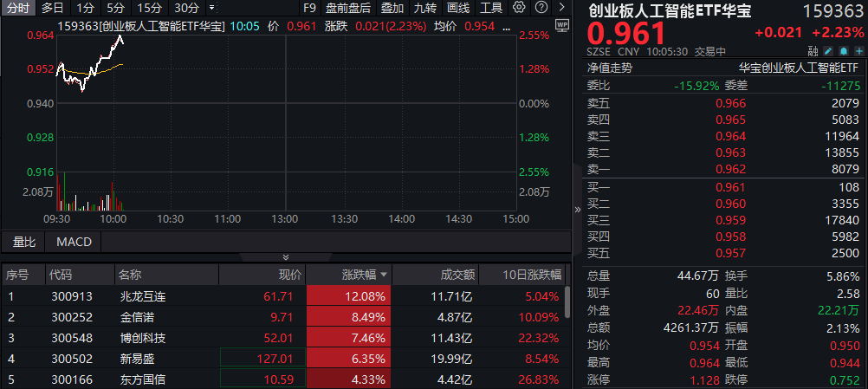
Task: Click the pencil note icon beside price
Action: (828, 51)
